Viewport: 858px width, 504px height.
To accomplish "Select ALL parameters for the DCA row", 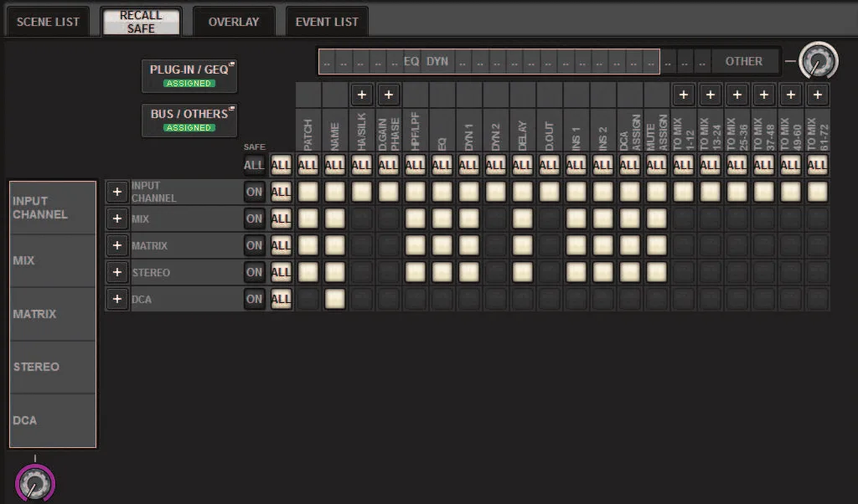I will click(x=282, y=299).
